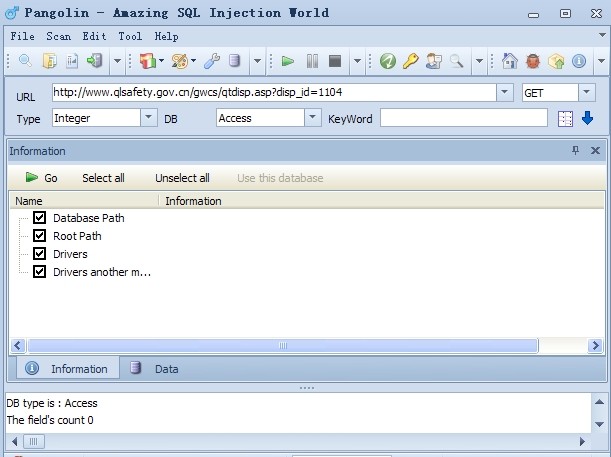Viewport: 611px width, 457px height.
Task: Click Unselect all
Action: pyautogui.click(x=182, y=178)
